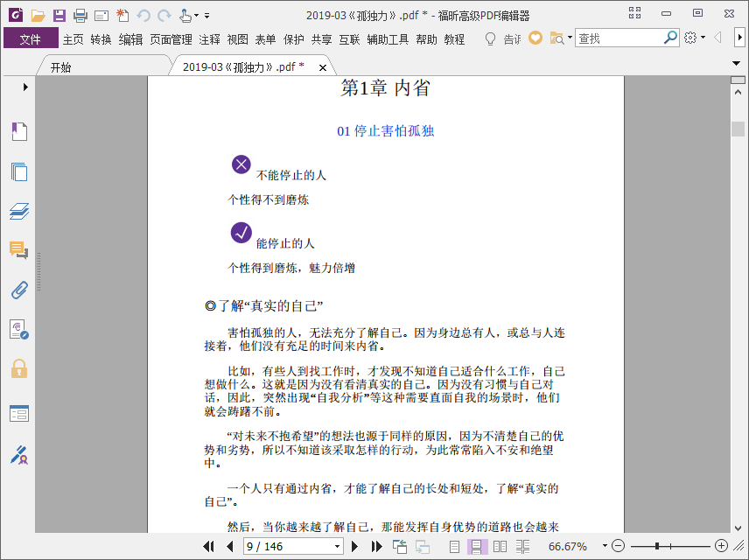Open the Bookmarks panel in sidebar
This screenshot has height=560, width=749.
(18, 132)
